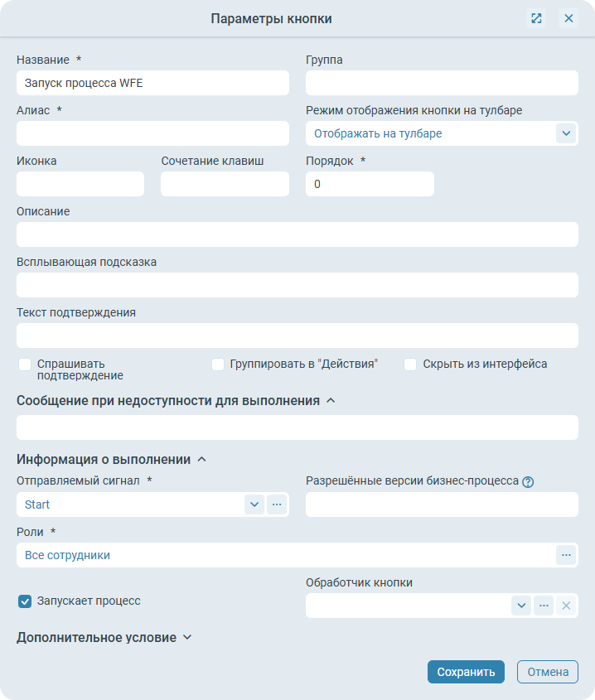This screenshot has width=595, height=700.
Task: Click the ellipsis next to Start signal
Action: pyautogui.click(x=277, y=504)
